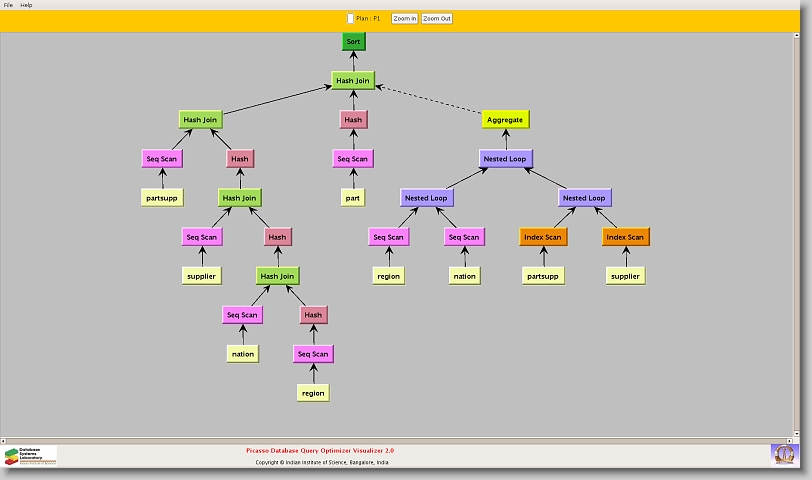Click the Index Scan node above supplier
The height and width of the screenshot is (480, 812).
click(x=626, y=237)
